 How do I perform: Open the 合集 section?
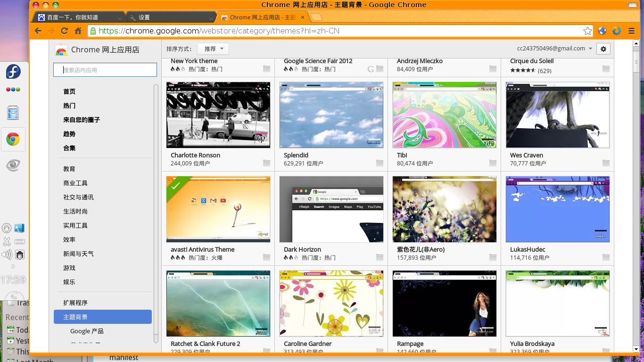(69, 148)
